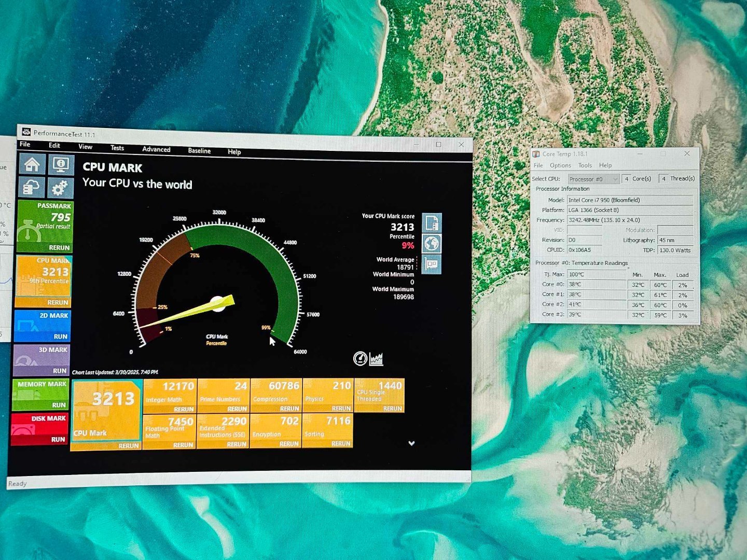Select the Memory Mark tile
The height and width of the screenshot is (560, 747).
pos(40,394)
